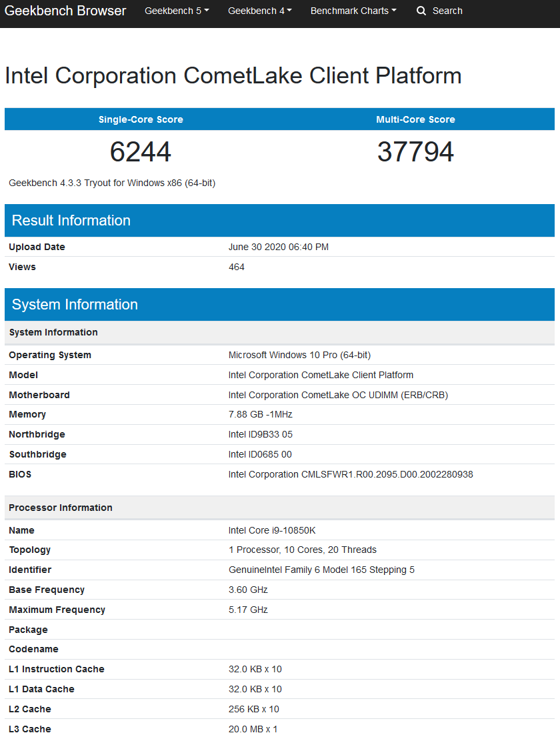
Task: Click the memory value 7.88 GB -1MHz
Action: click(260, 415)
